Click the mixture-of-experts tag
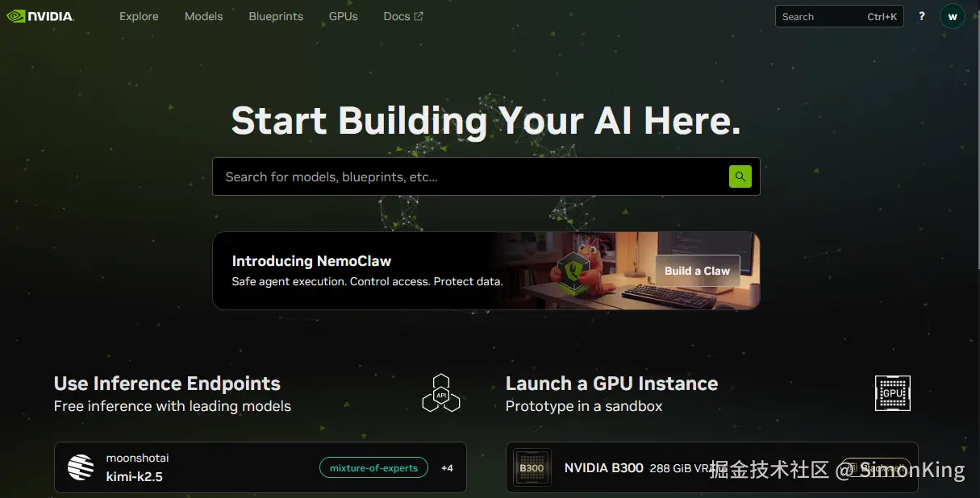Screen dimensions: 980x498 coord(373,467)
